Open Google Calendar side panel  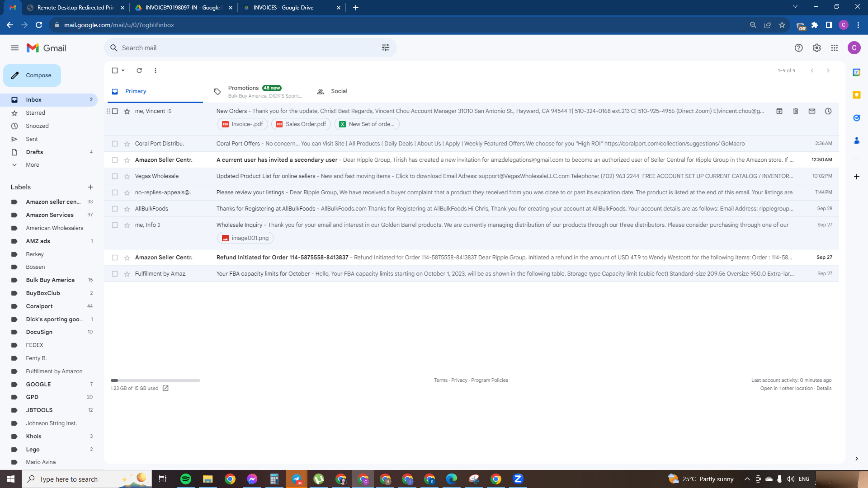[x=857, y=72]
